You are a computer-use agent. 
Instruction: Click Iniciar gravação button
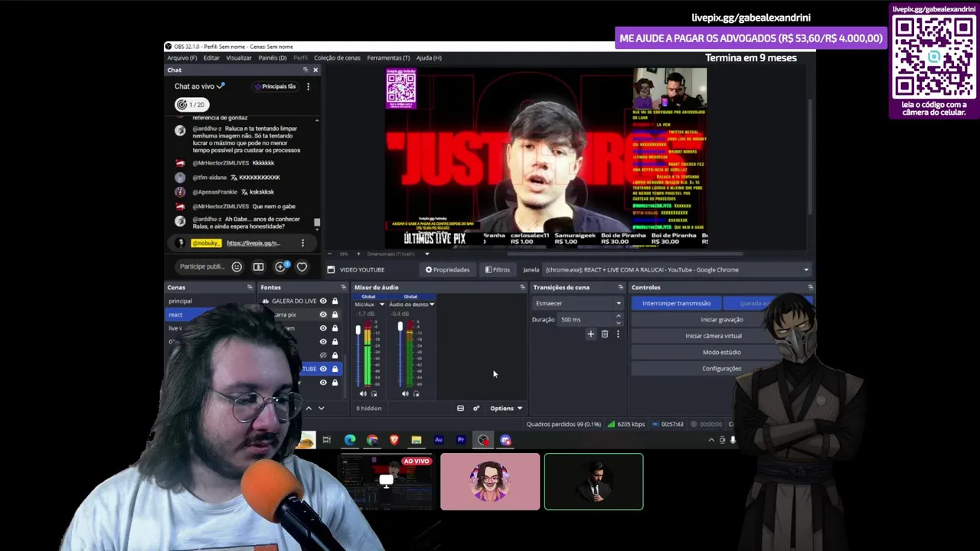[721, 320]
